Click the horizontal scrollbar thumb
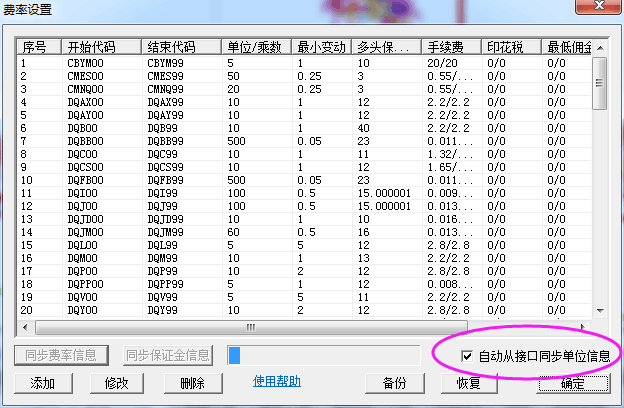The width and height of the screenshot is (624, 408). [251, 327]
